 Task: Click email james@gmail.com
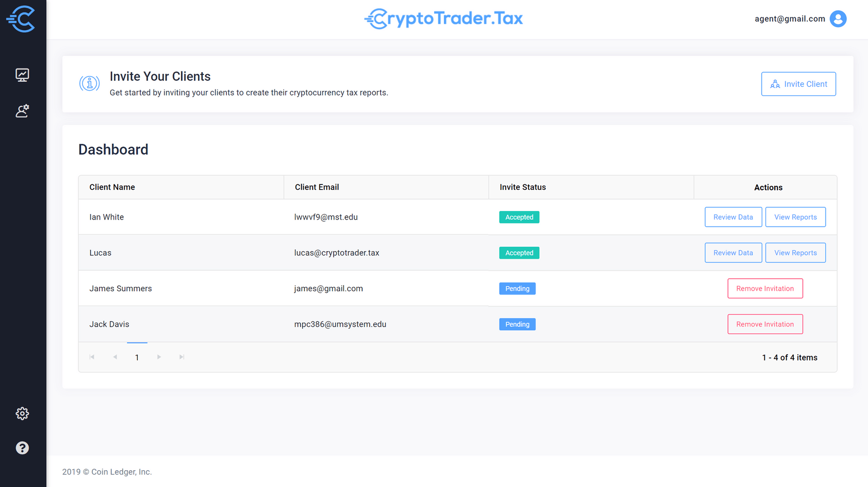click(x=329, y=289)
